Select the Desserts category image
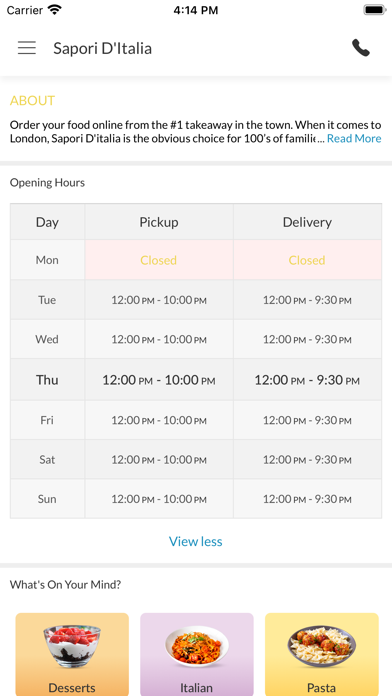 click(72, 646)
